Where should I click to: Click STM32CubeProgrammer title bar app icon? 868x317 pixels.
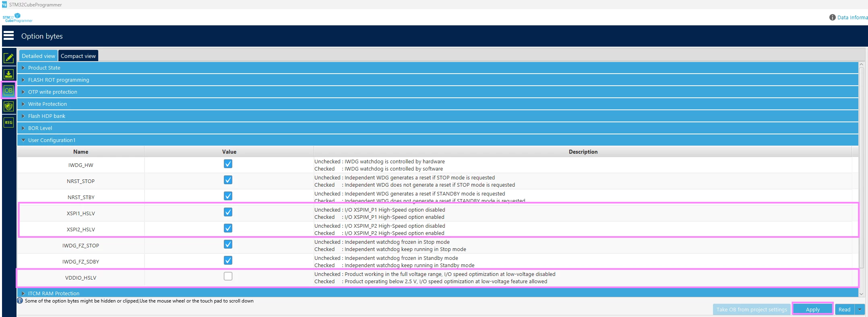coord(4,4)
